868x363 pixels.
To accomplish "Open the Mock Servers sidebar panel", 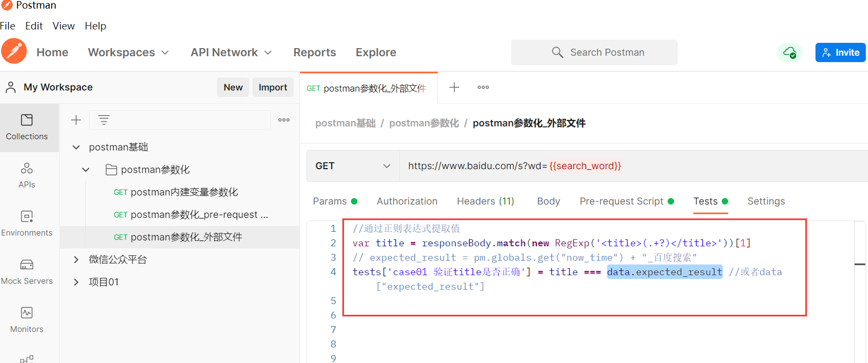I will 27,271.
